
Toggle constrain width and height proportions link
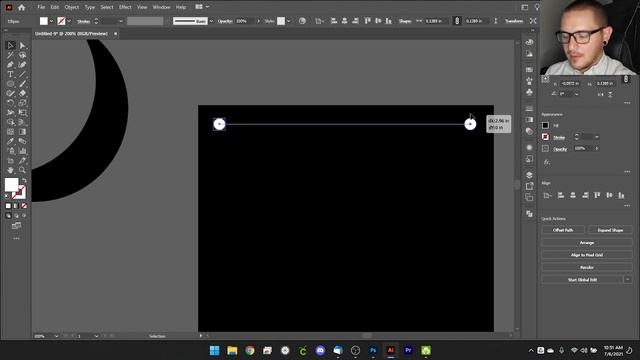[x=457, y=21]
